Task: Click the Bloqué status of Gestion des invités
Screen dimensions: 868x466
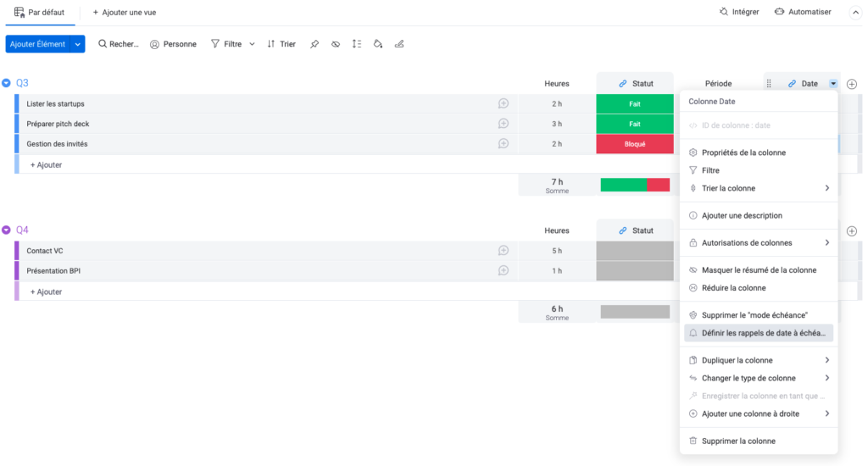Action: click(635, 144)
